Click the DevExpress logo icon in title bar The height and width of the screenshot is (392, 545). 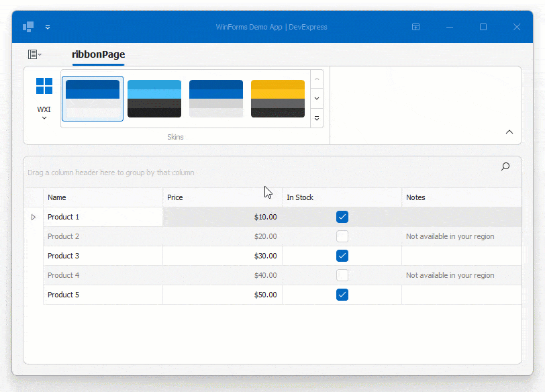28,26
